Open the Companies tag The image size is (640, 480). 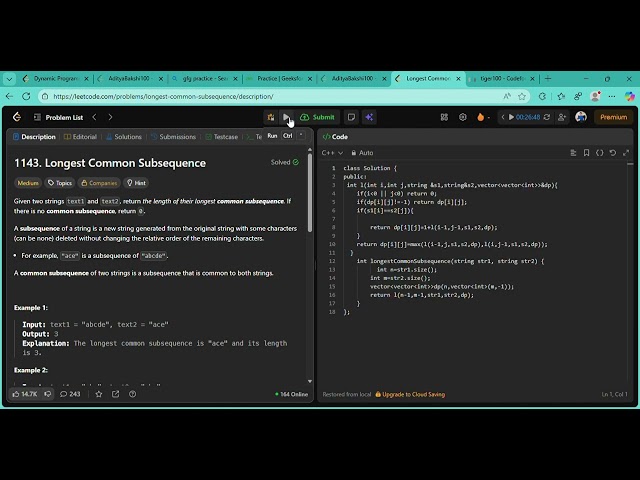coord(99,183)
